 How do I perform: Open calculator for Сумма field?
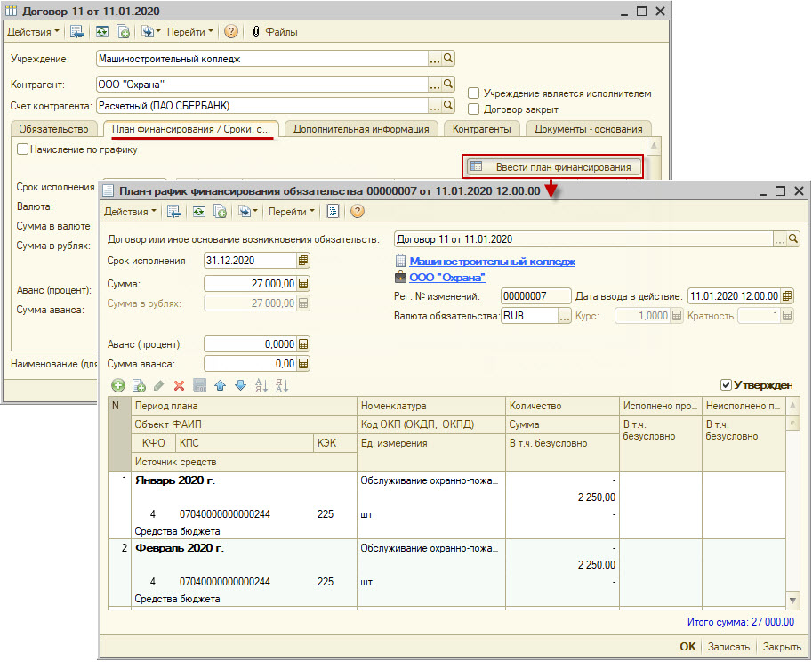[x=303, y=283]
